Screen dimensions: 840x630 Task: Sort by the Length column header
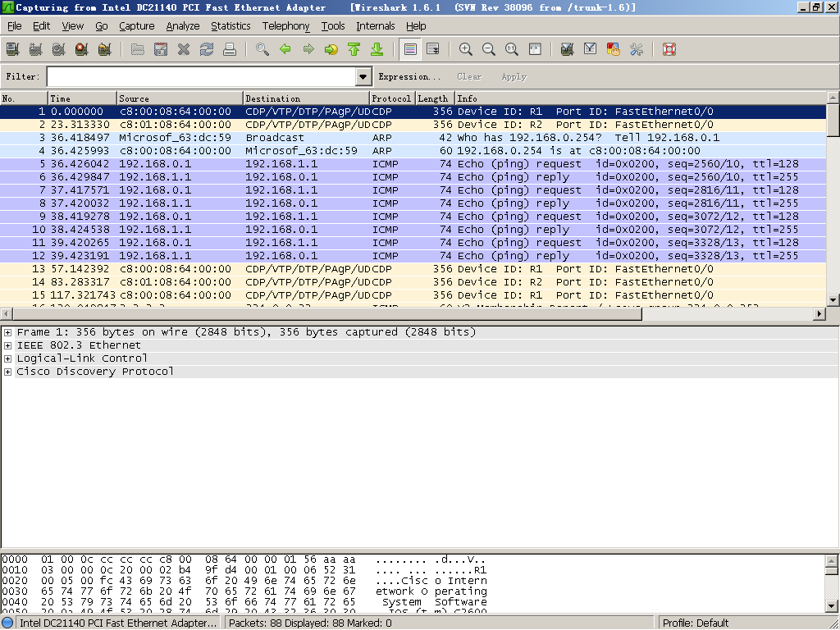(x=435, y=98)
